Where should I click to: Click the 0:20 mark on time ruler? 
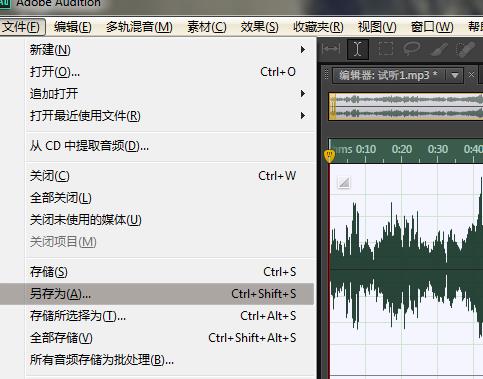tap(402, 149)
